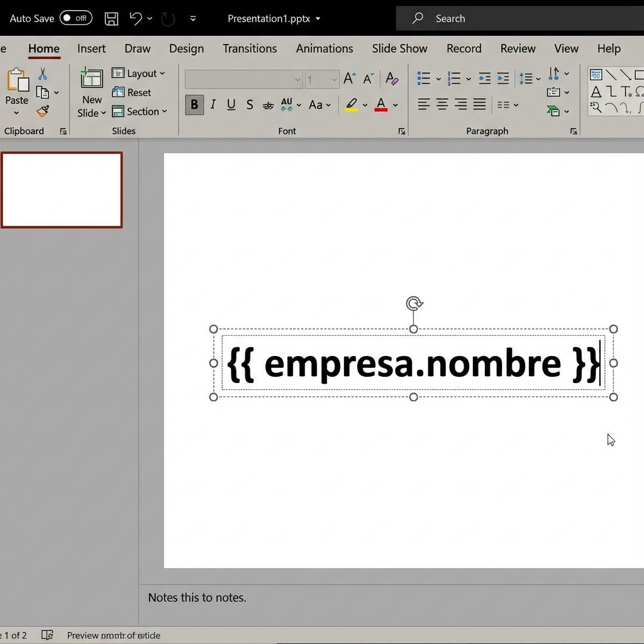Viewport: 644px width, 644px height.
Task: Click the Reset slide icon
Action: pos(134,92)
